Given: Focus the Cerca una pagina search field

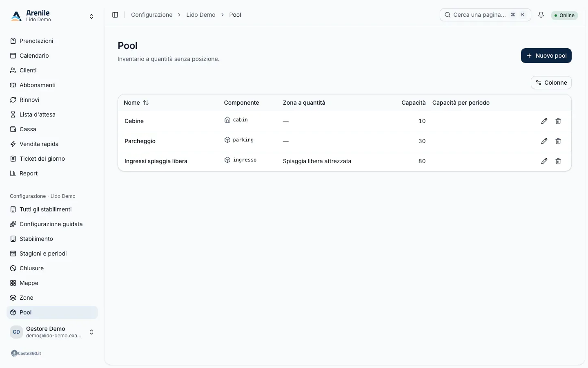Looking at the screenshot, I should tap(485, 15).
